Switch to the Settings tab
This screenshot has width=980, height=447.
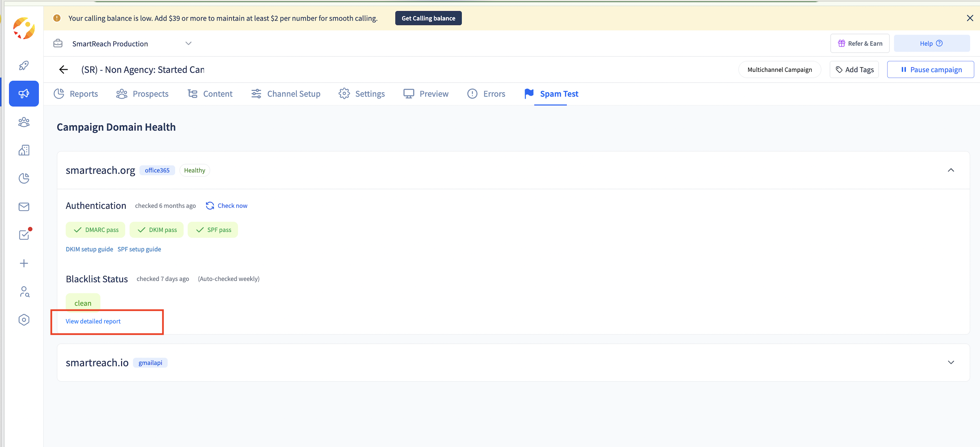[362, 94]
